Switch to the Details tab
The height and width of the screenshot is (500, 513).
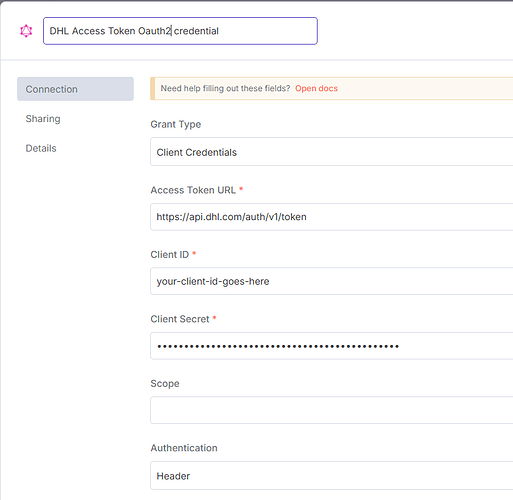click(41, 148)
